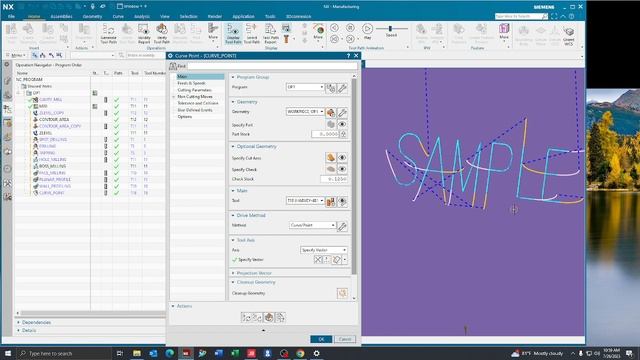Select Tolerance and Collision in dialog list

pos(198,103)
